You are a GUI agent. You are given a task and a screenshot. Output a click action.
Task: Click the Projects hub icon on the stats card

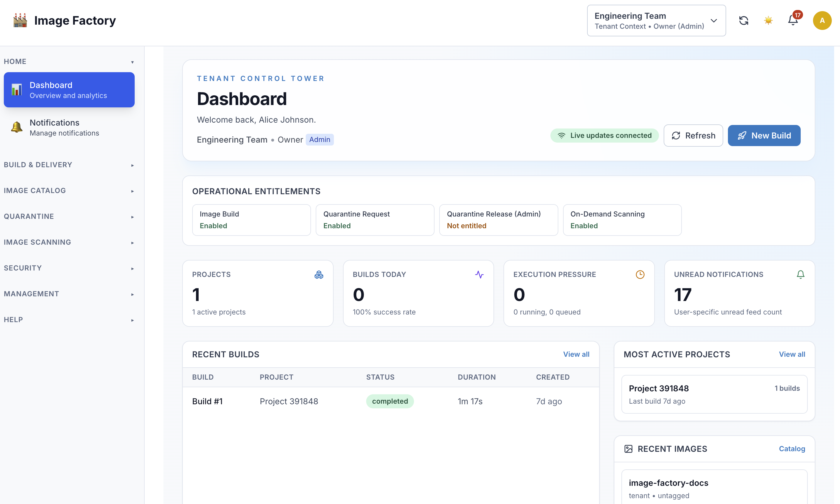[x=319, y=275]
